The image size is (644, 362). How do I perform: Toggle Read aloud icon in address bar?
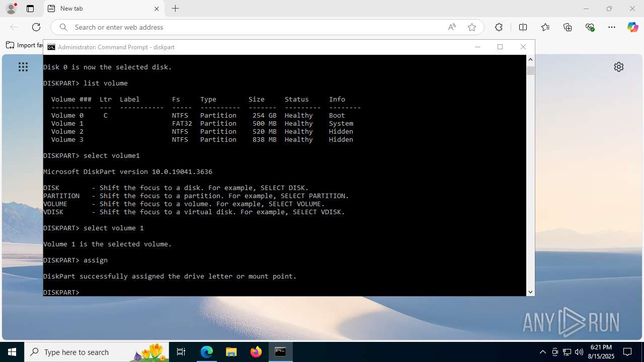point(452,27)
